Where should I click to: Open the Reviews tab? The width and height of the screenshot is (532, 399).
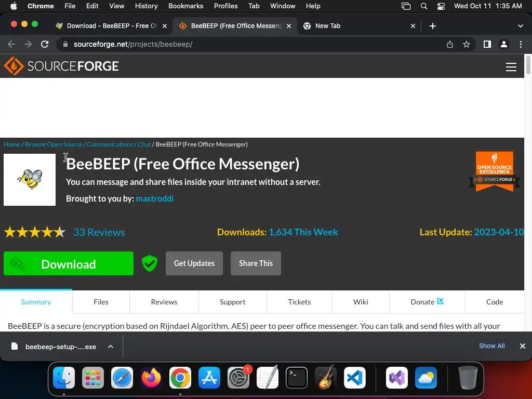click(x=164, y=302)
